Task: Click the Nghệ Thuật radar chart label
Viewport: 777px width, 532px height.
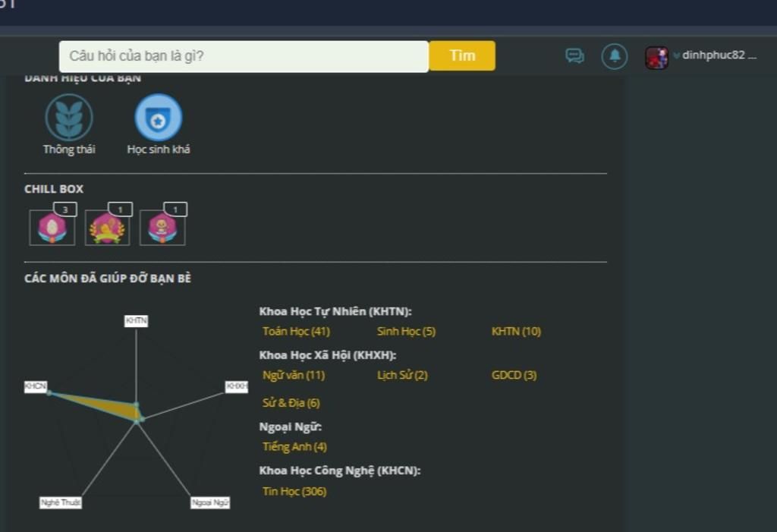Action: (x=61, y=502)
